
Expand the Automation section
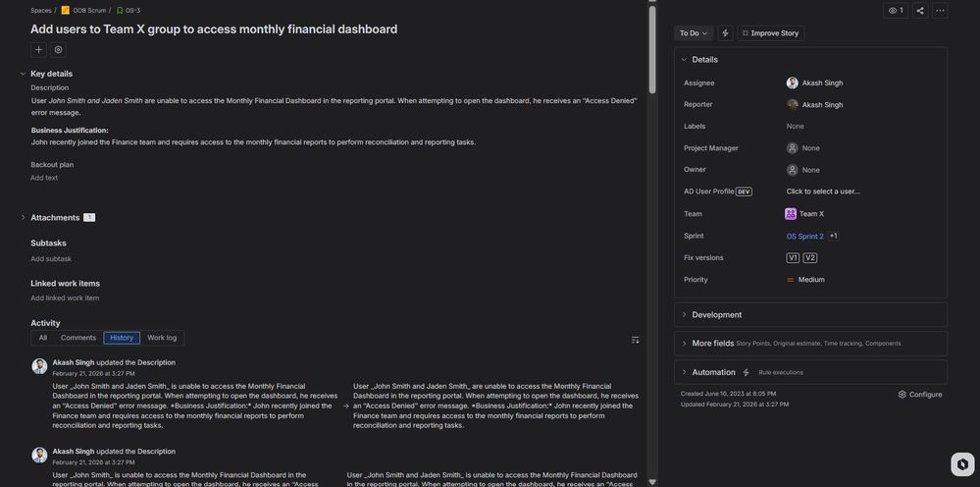pos(810,372)
